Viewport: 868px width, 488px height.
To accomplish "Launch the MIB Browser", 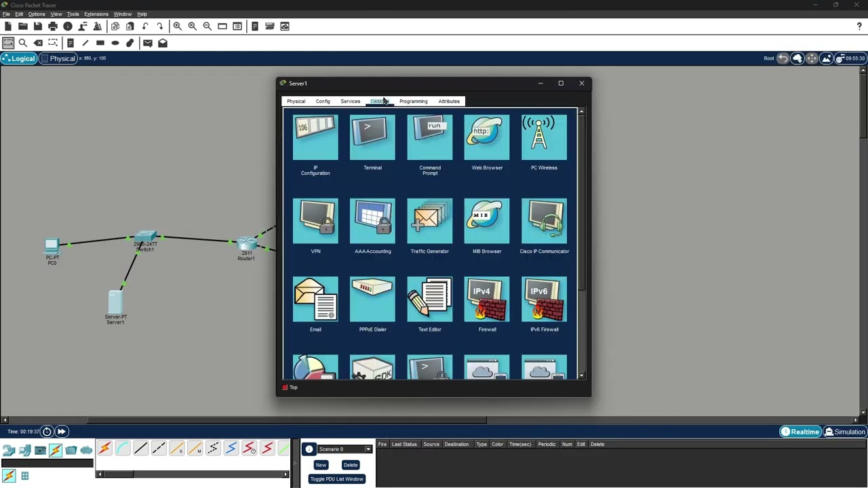I will pyautogui.click(x=487, y=221).
